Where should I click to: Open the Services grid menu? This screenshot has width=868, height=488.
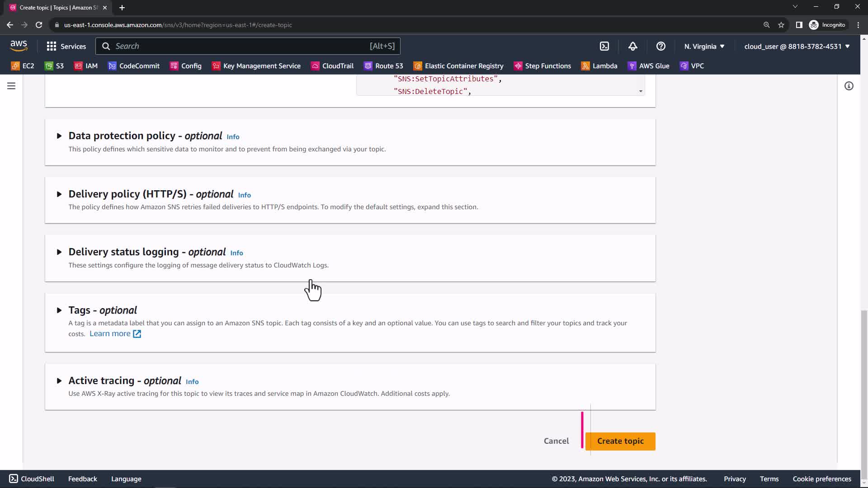point(66,46)
